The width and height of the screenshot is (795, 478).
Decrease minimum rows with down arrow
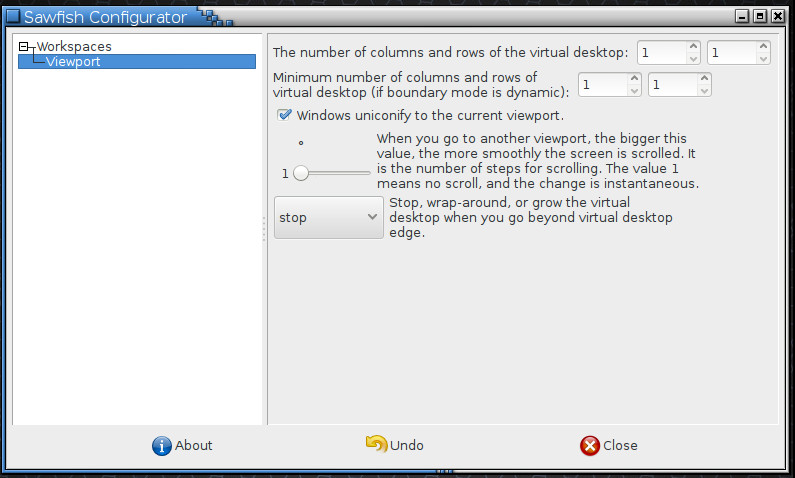click(x=704, y=91)
